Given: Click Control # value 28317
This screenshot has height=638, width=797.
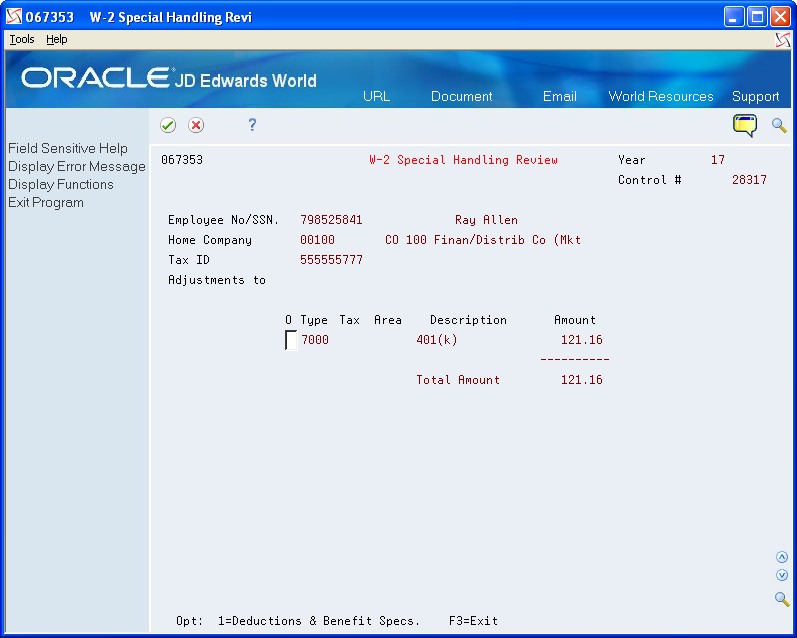Looking at the screenshot, I should click(749, 180).
